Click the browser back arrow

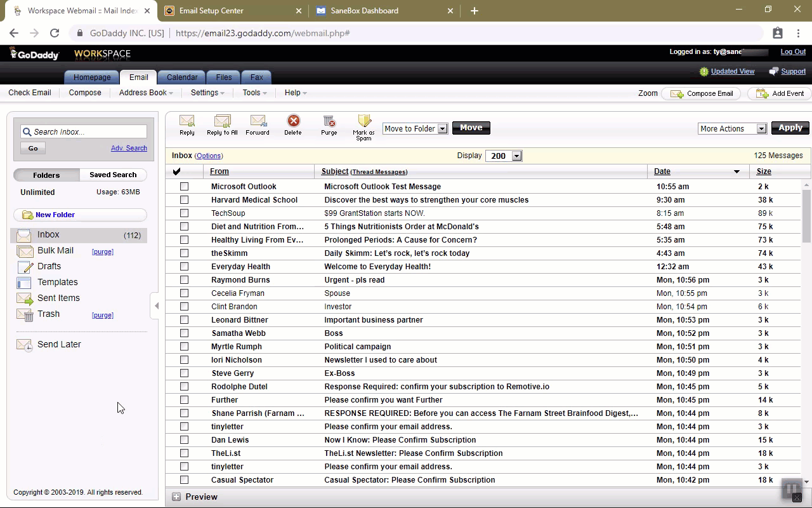[14, 33]
